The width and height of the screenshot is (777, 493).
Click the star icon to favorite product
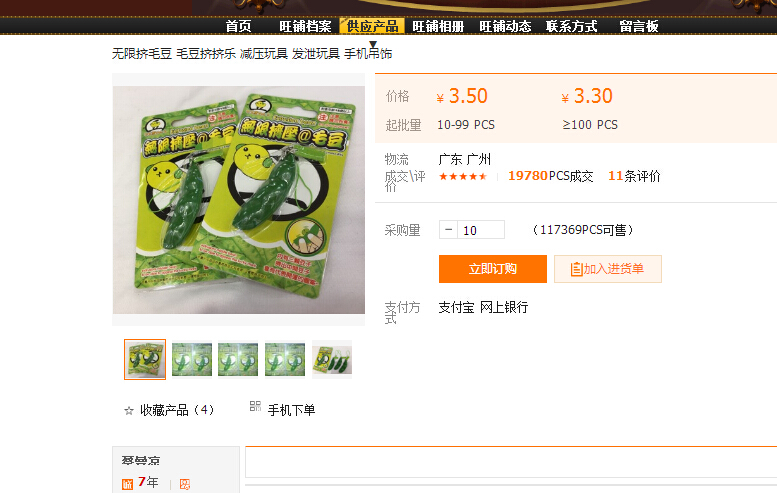click(129, 411)
